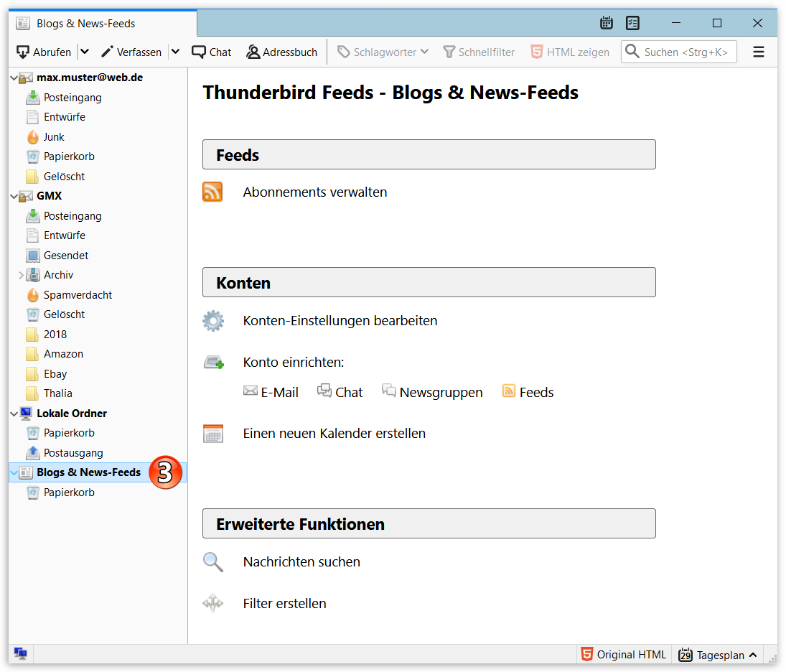786x672 pixels.
Task: Select the Spamverdacht folder under GMX
Action: pos(78,295)
